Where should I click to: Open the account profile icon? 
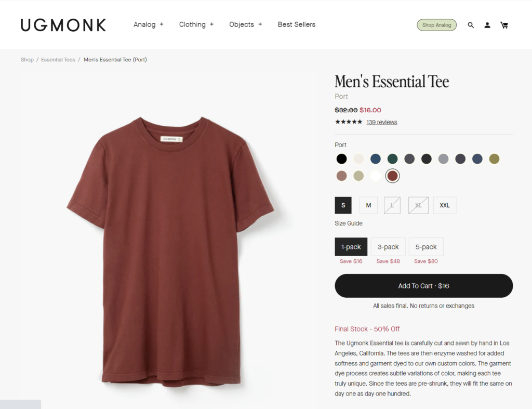487,25
